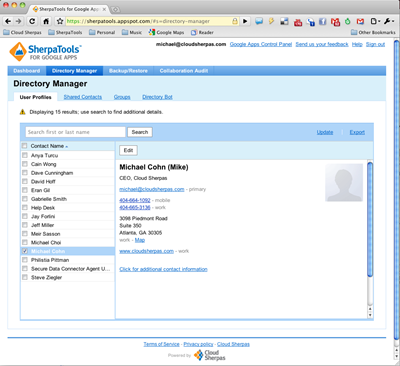
Task: Click the lock icon in the address bar
Action: pos(235,21)
